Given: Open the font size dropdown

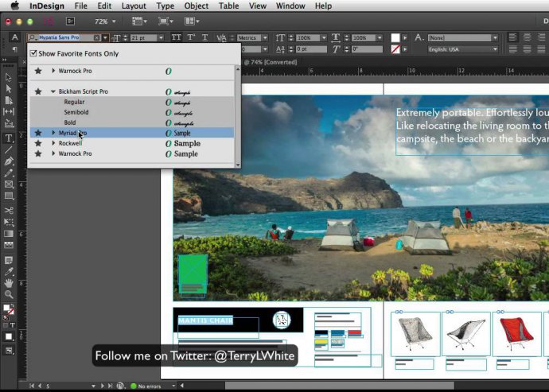Looking at the screenshot, I should (161, 37).
